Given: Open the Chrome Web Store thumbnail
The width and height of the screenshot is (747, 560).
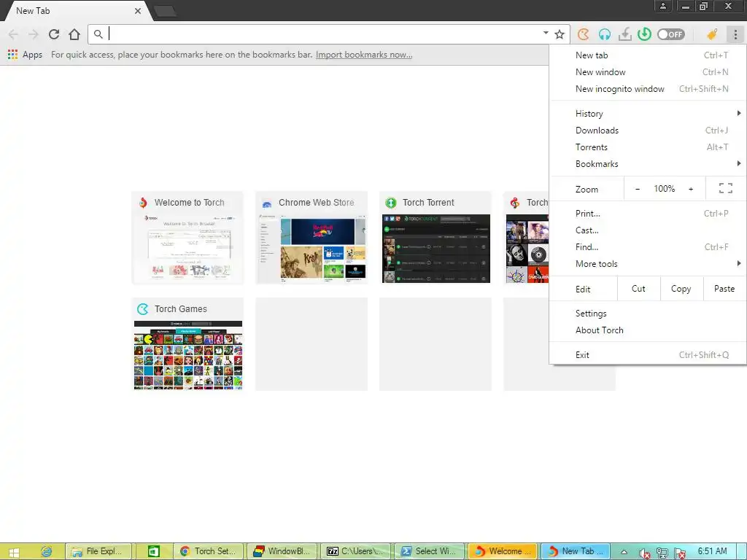Looking at the screenshot, I should click(311, 238).
